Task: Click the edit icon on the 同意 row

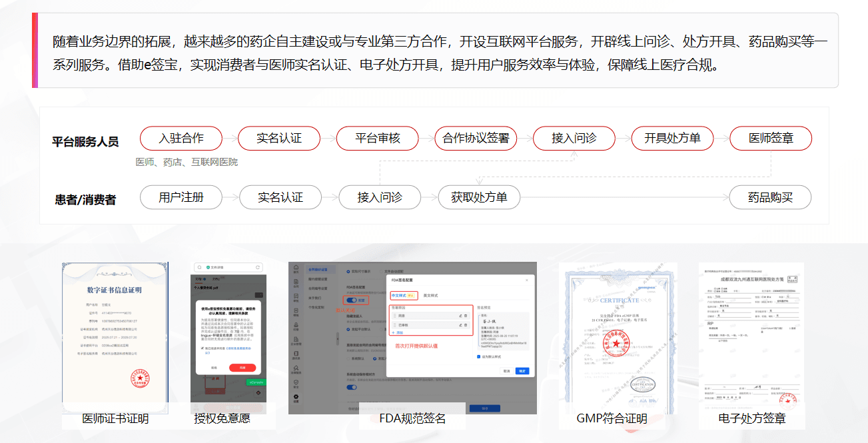Action: point(460,316)
